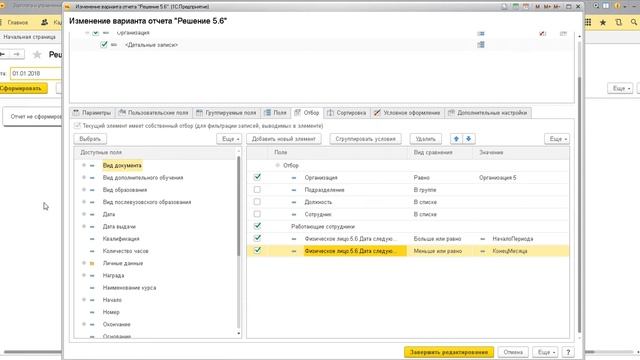Click КонецМесяца parameter value icon
Viewport: 640px width, 360px height.
(x=483, y=251)
